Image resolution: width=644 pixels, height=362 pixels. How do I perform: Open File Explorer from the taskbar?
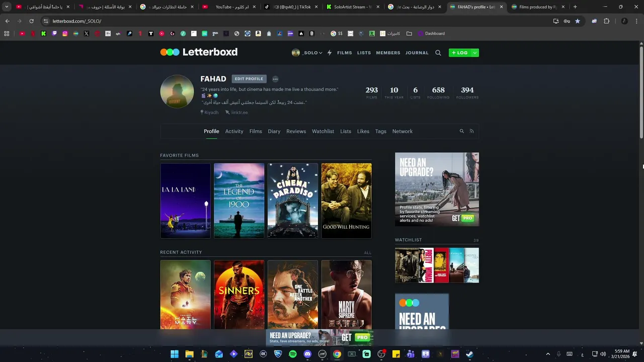189,354
